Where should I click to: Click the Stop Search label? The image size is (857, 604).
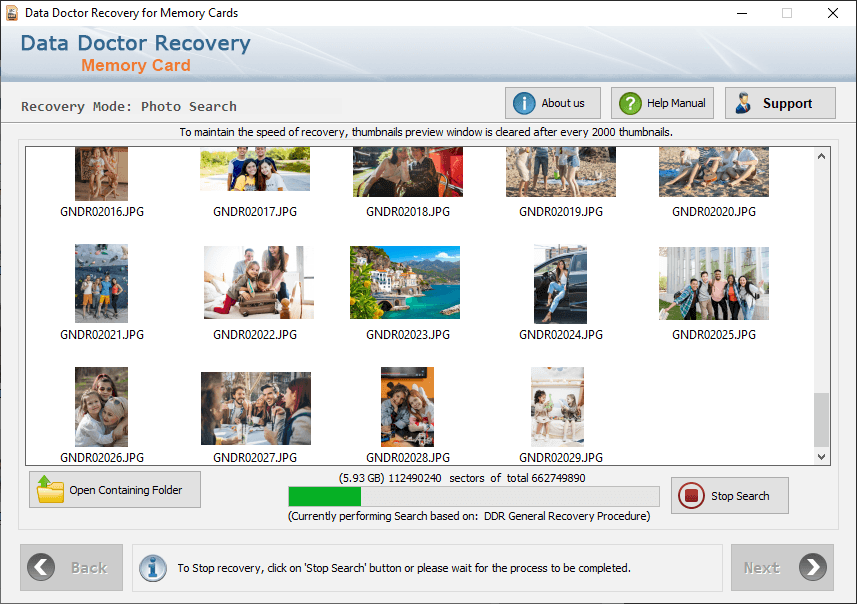[x=740, y=496]
